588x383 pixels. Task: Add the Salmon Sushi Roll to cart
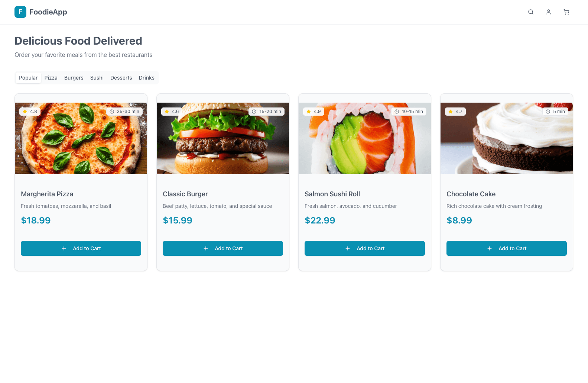(x=364, y=248)
